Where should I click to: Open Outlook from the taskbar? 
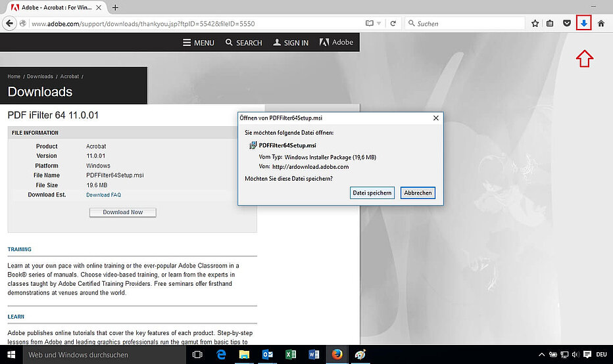(268, 355)
